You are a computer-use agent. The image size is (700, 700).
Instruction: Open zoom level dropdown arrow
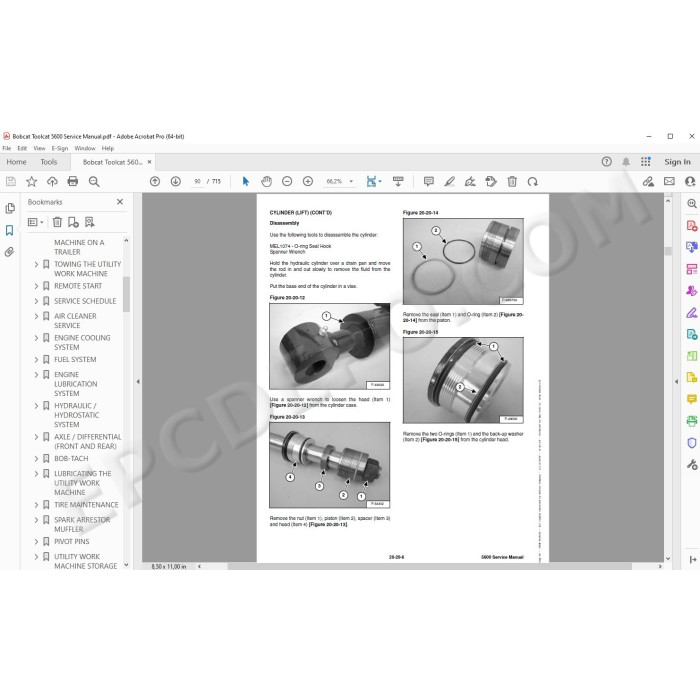(x=351, y=181)
